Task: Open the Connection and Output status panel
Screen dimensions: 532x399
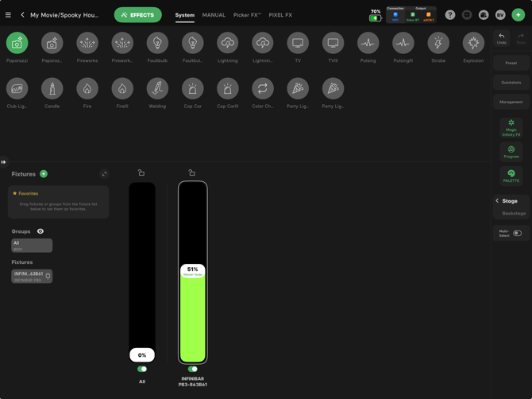Action: pyautogui.click(x=411, y=15)
